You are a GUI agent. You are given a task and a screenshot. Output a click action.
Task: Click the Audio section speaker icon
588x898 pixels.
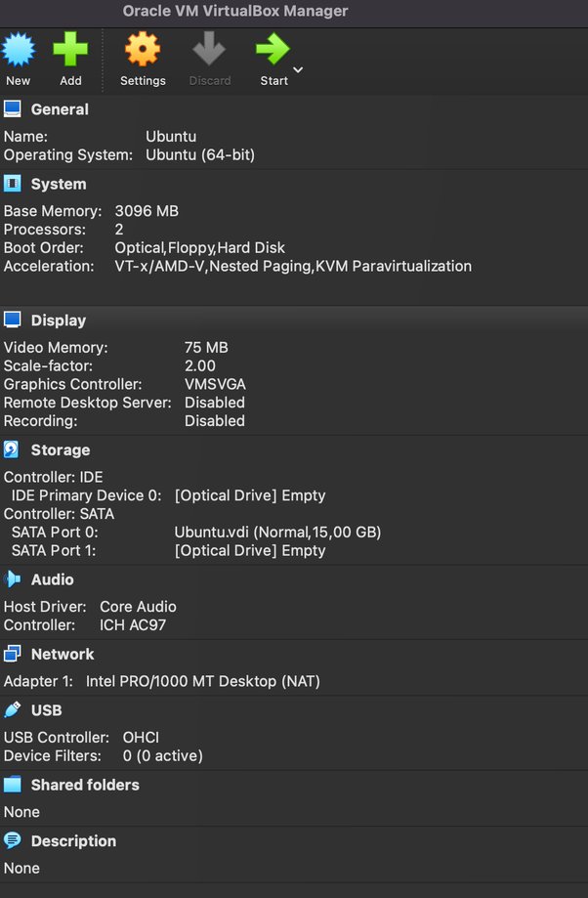pyautogui.click(x=14, y=578)
